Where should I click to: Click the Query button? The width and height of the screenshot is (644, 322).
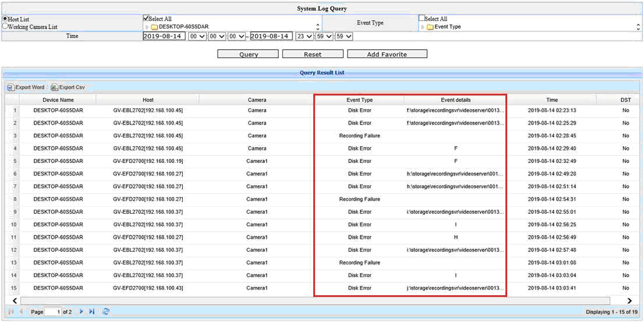click(x=248, y=54)
